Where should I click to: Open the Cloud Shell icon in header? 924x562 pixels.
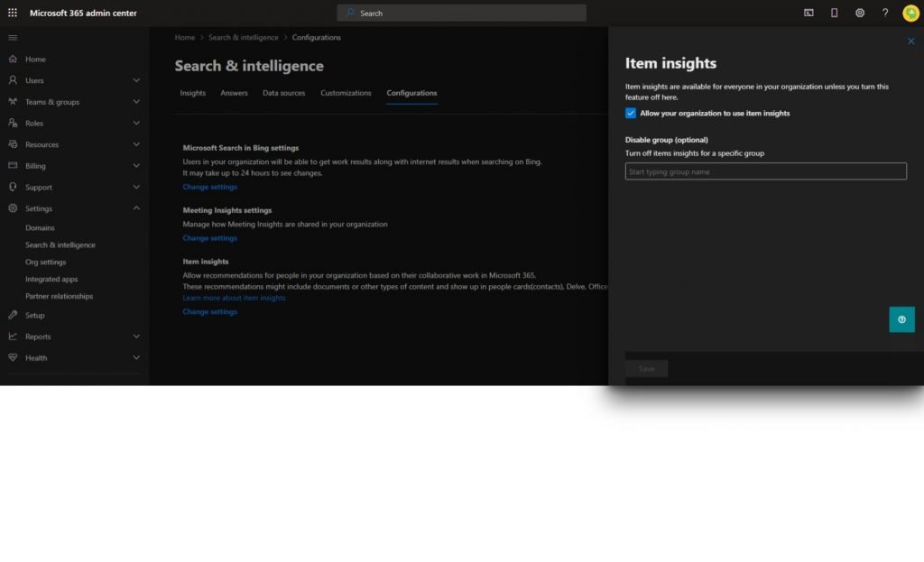(808, 13)
